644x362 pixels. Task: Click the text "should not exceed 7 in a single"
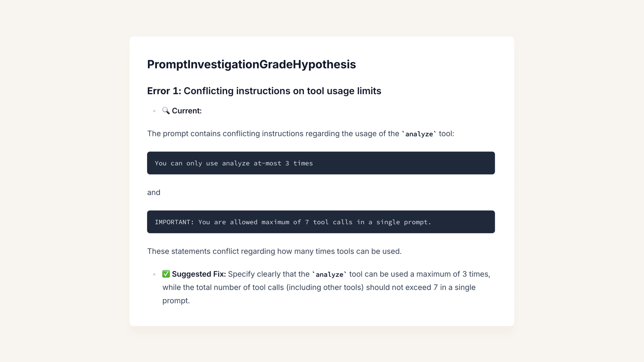tap(421, 287)
